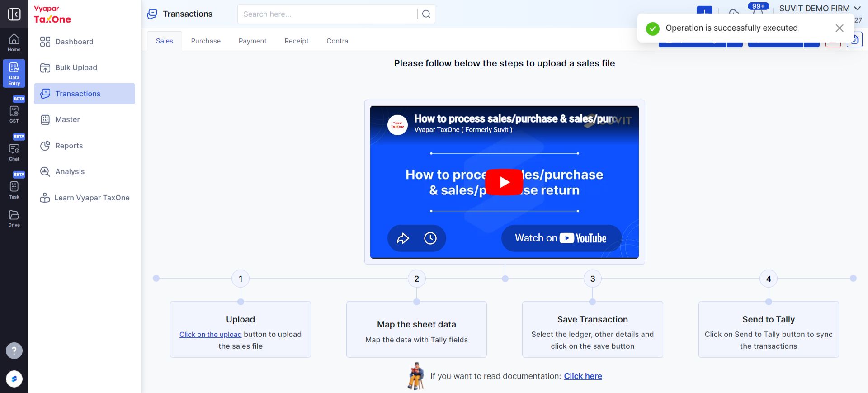Switch to the Sales tab

point(165,41)
